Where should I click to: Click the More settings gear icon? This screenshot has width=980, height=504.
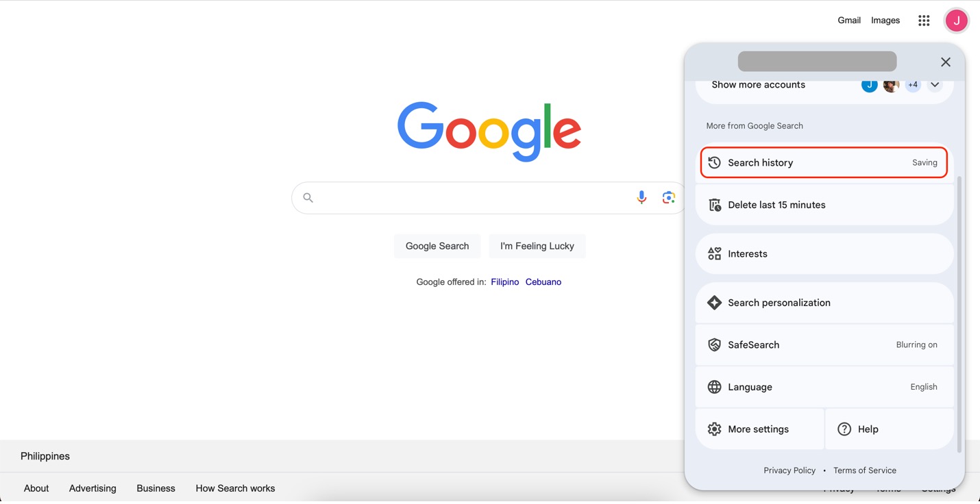[x=714, y=429]
